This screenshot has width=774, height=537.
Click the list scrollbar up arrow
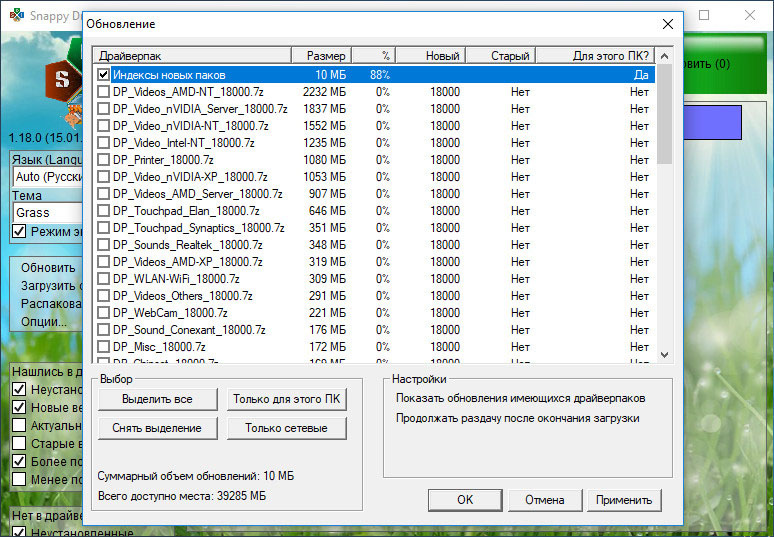[x=664, y=56]
